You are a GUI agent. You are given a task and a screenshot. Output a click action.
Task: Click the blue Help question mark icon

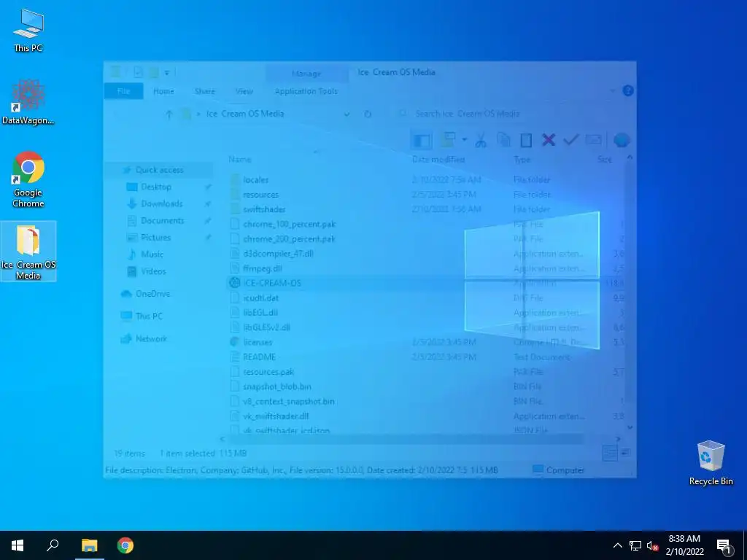628,91
